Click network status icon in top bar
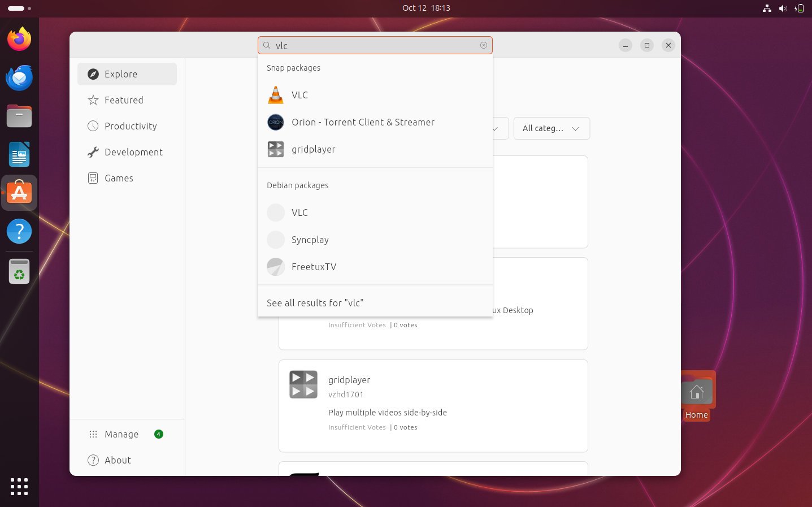The height and width of the screenshot is (507, 812). coord(767,8)
